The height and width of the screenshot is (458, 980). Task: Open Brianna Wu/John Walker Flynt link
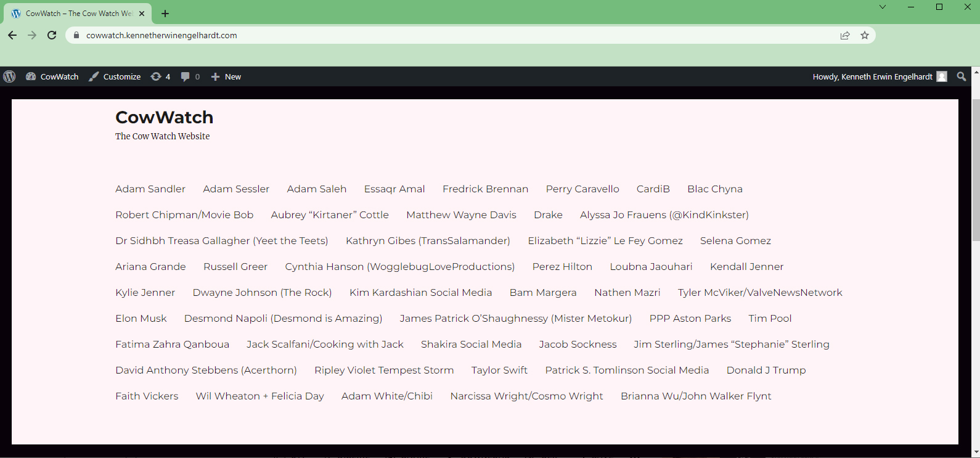point(696,396)
